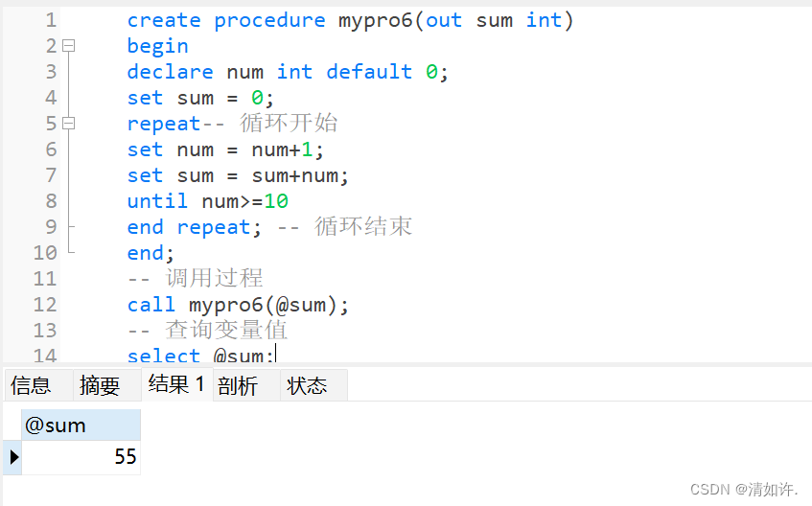
Task: Click the current row indicator arrow
Action: tap(13, 457)
